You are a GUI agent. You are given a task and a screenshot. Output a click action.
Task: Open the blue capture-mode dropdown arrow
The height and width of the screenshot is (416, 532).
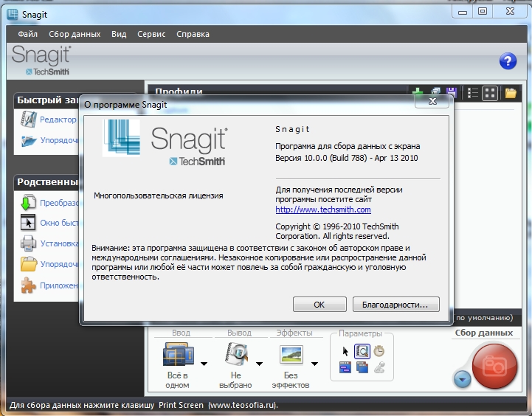pyautogui.click(x=462, y=378)
